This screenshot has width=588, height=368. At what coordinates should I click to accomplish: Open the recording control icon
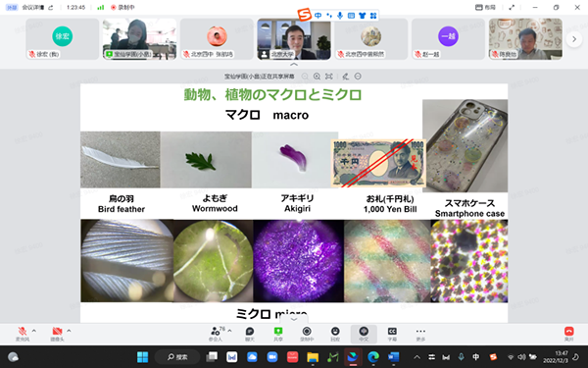[307, 332]
